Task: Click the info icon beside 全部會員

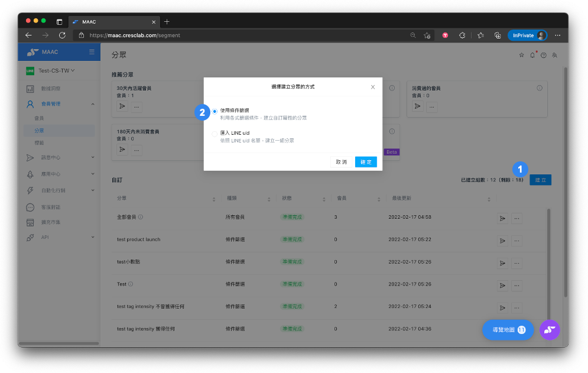Action: [141, 217]
